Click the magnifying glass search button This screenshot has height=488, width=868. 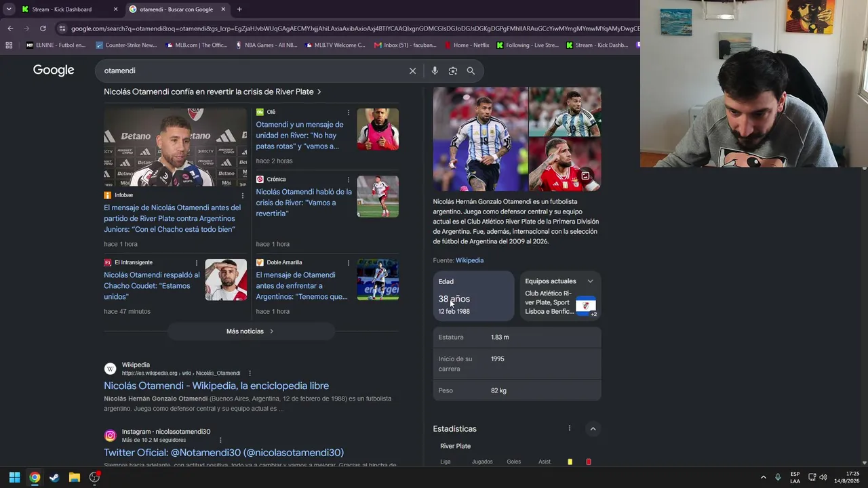tap(471, 70)
